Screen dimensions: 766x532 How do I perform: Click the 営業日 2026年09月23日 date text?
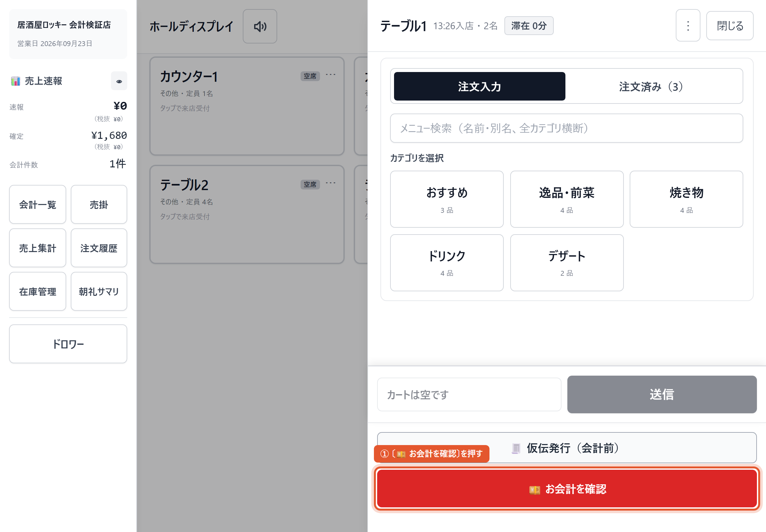[x=55, y=44]
